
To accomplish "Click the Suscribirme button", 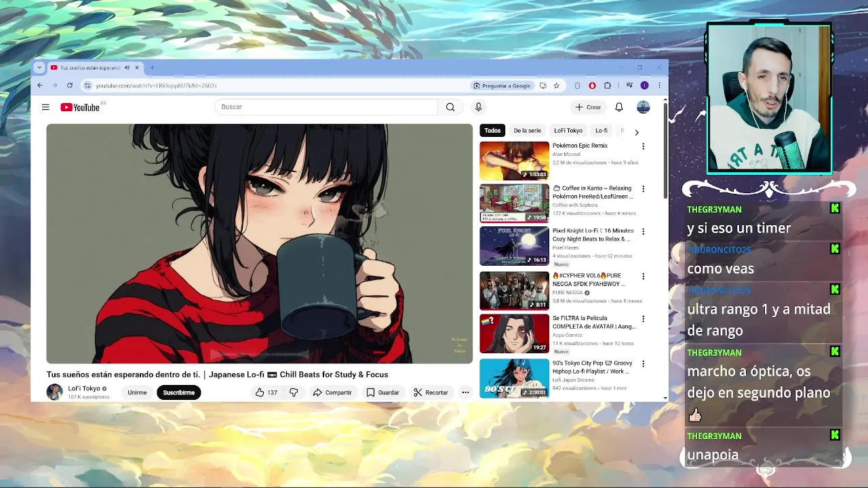I will pyautogui.click(x=178, y=392).
